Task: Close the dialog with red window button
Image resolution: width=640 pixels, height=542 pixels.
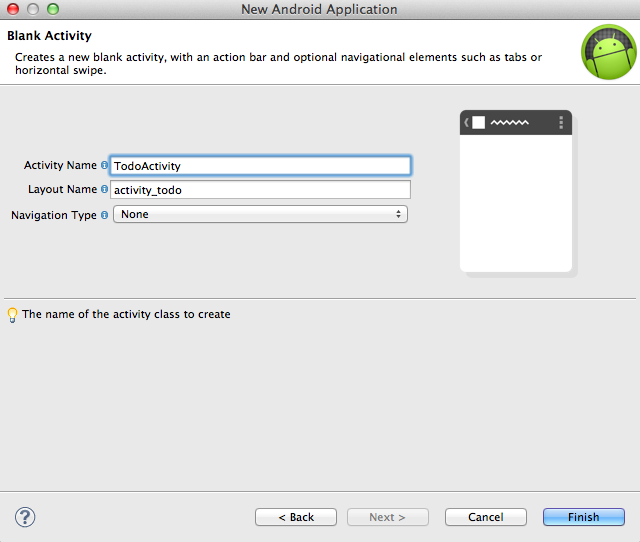Action: click(13, 9)
